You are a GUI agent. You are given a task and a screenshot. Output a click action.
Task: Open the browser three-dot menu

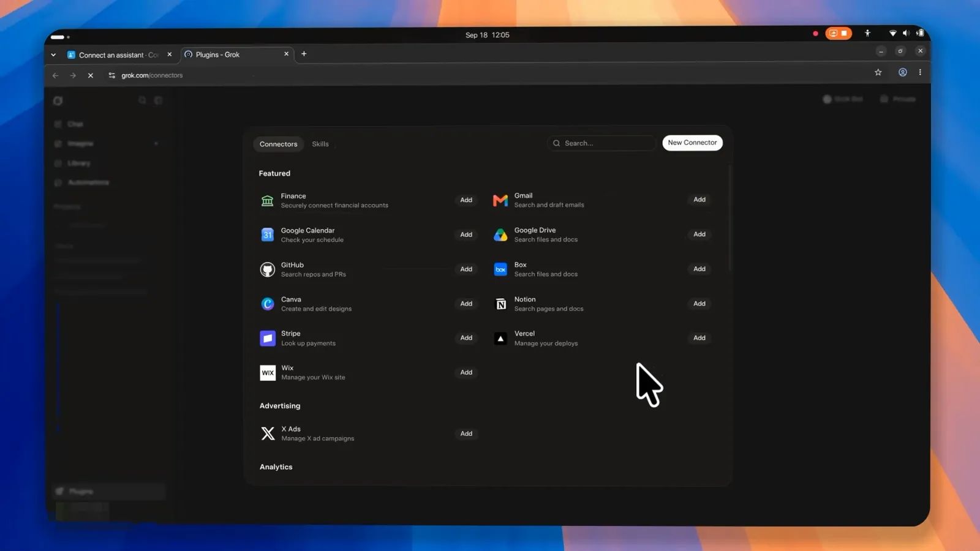(x=920, y=72)
